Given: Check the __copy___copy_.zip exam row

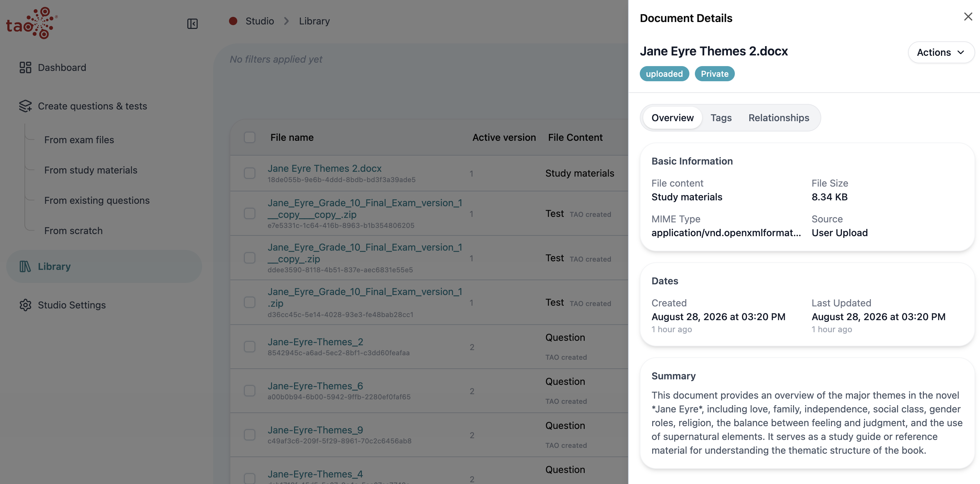Looking at the screenshot, I should click(x=250, y=214).
